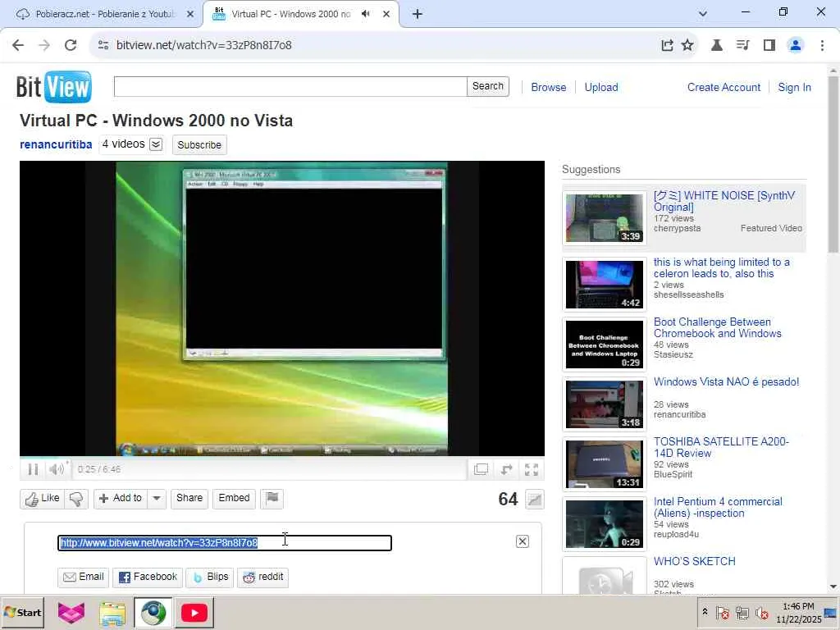Click the BitView logo
Screen dimensions: 840x630
(x=53, y=87)
